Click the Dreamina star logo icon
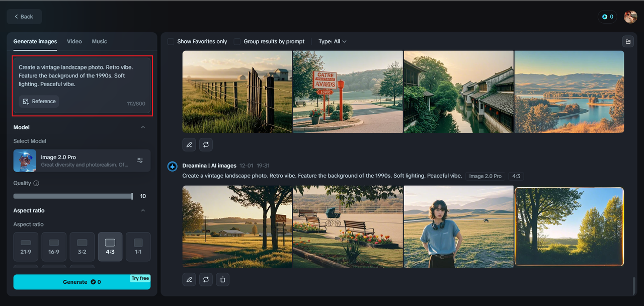This screenshot has width=644, height=306. click(172, 166)
